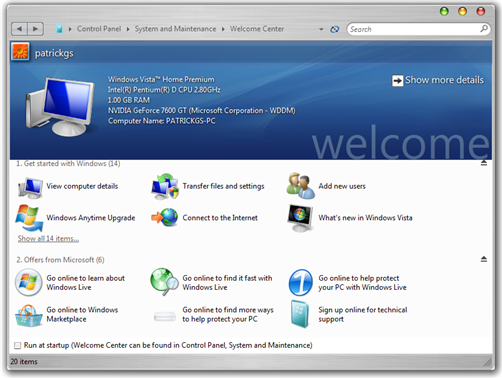
Task: Expand the arrow before Control Panel breadcrumb
Action: [70, 29]
